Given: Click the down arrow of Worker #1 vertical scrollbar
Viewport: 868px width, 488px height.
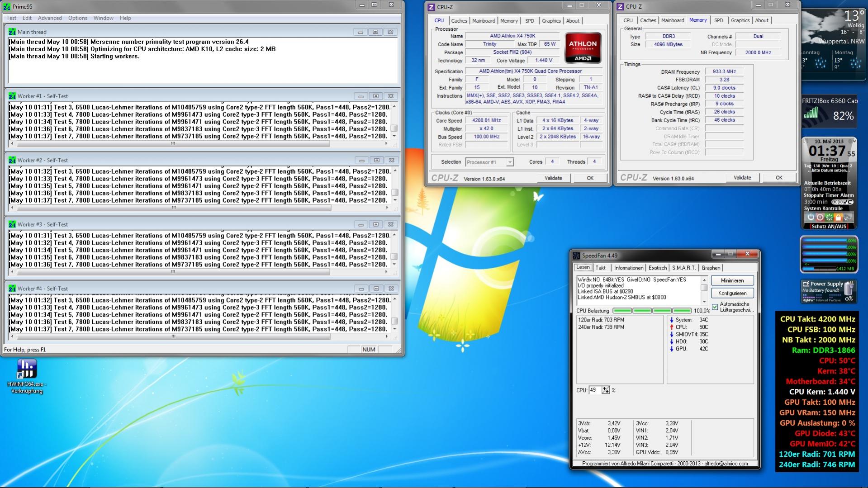Looking at the screenshot, I should tap(394, 136).
